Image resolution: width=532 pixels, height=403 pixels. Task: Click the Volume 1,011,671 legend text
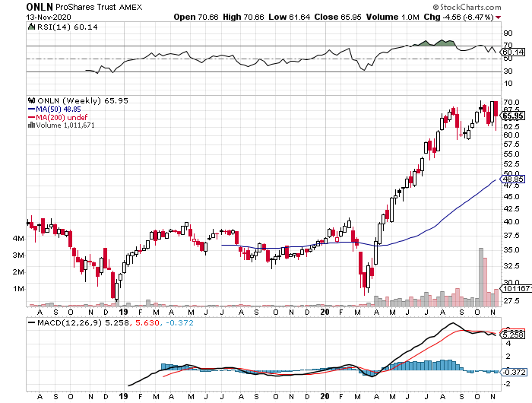(65, 125)
